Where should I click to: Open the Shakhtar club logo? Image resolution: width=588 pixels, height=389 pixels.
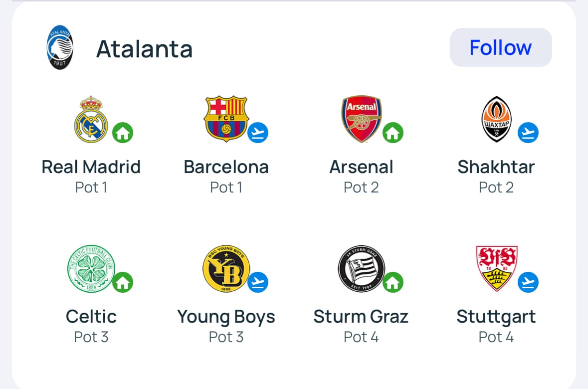click(x=496, y=119)
